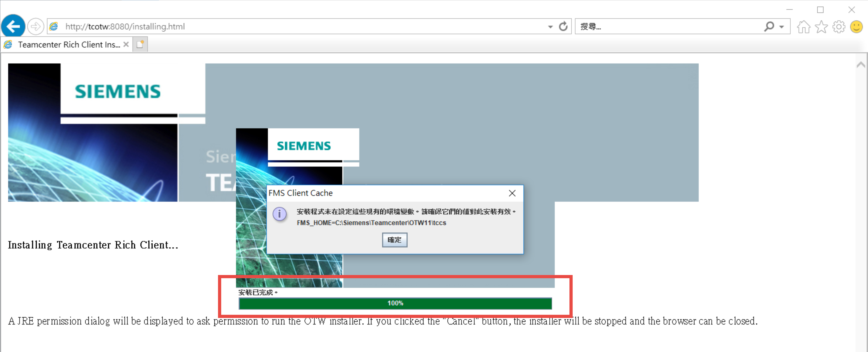Close the Internet Explorer window

851,10
